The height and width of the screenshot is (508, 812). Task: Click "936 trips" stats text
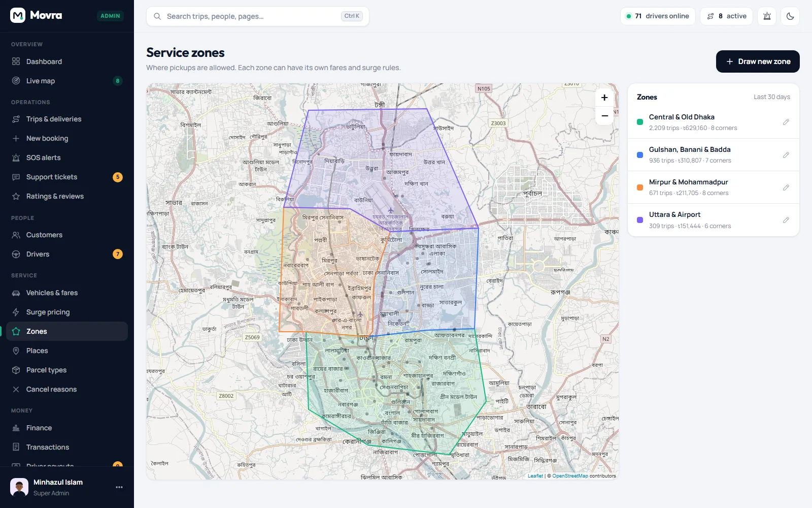tap(661, 161)
